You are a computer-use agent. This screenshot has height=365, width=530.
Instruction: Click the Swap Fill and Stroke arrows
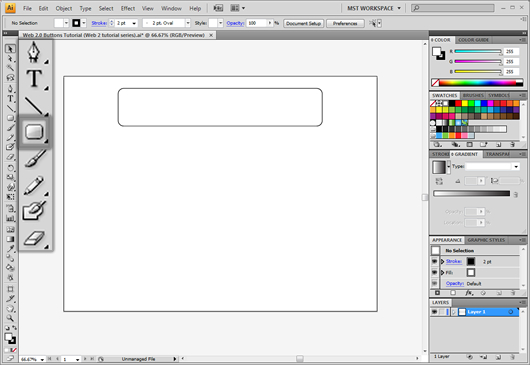click(14, 328)
